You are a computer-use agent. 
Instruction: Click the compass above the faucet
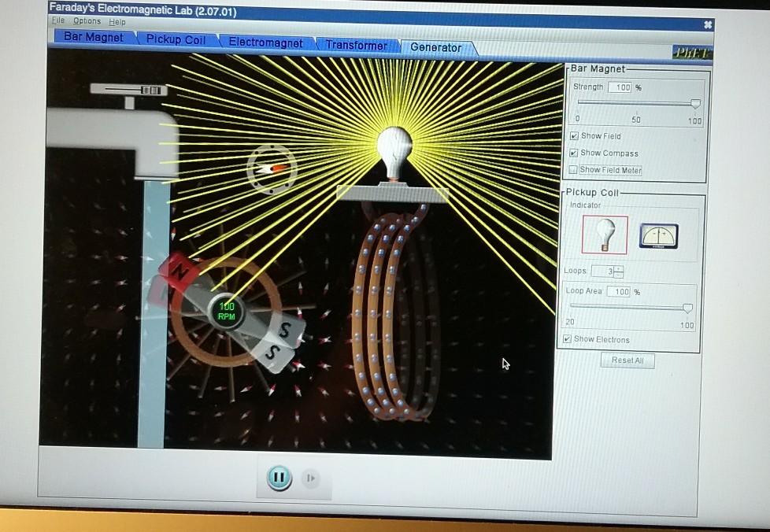(272, 168)
